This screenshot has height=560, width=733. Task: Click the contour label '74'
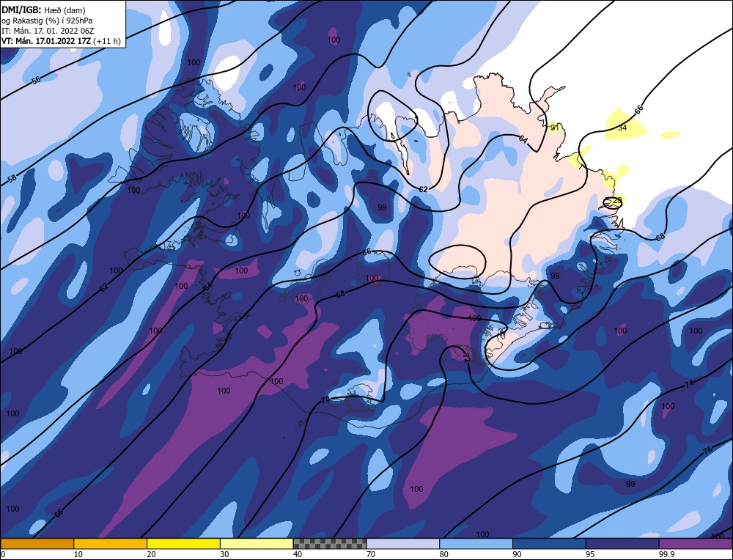point(689,384)
